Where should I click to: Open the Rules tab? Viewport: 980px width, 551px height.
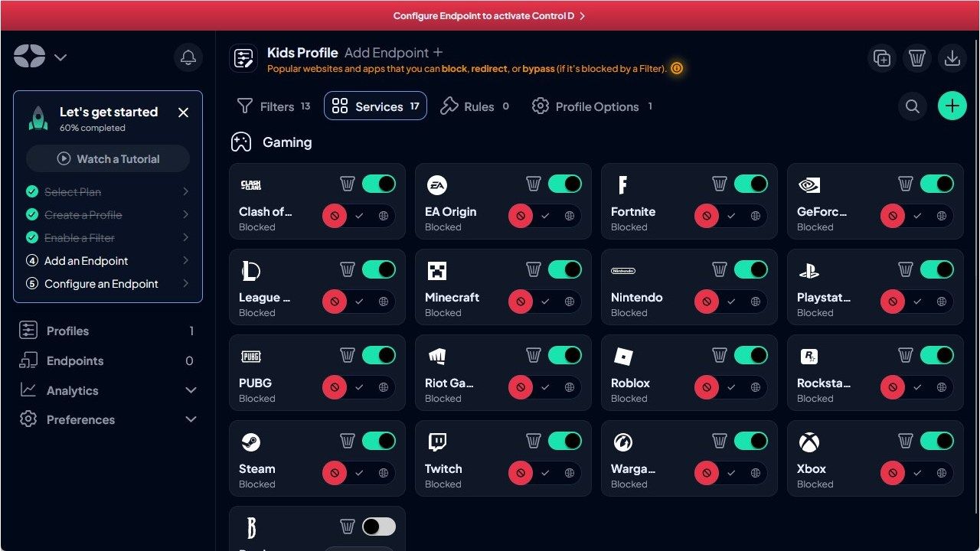click(x=475, y=106)
